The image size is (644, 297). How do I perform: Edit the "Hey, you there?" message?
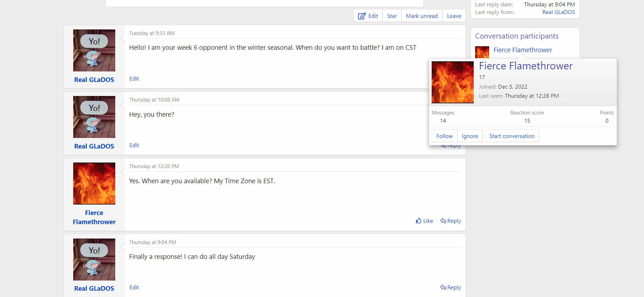134,145
